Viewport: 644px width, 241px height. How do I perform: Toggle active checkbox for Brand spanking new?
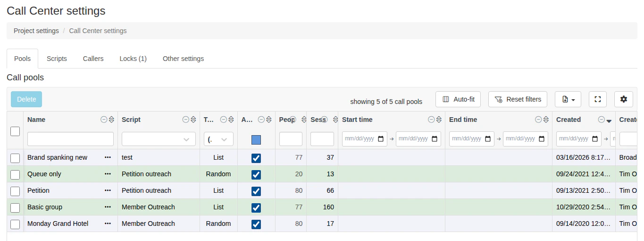tap(256, 158)
